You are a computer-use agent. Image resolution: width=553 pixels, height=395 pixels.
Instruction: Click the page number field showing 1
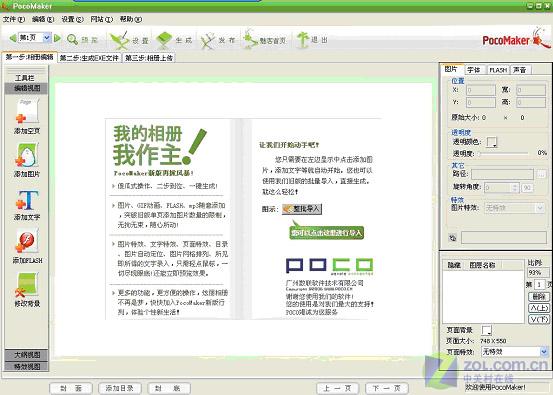point(539,285)
